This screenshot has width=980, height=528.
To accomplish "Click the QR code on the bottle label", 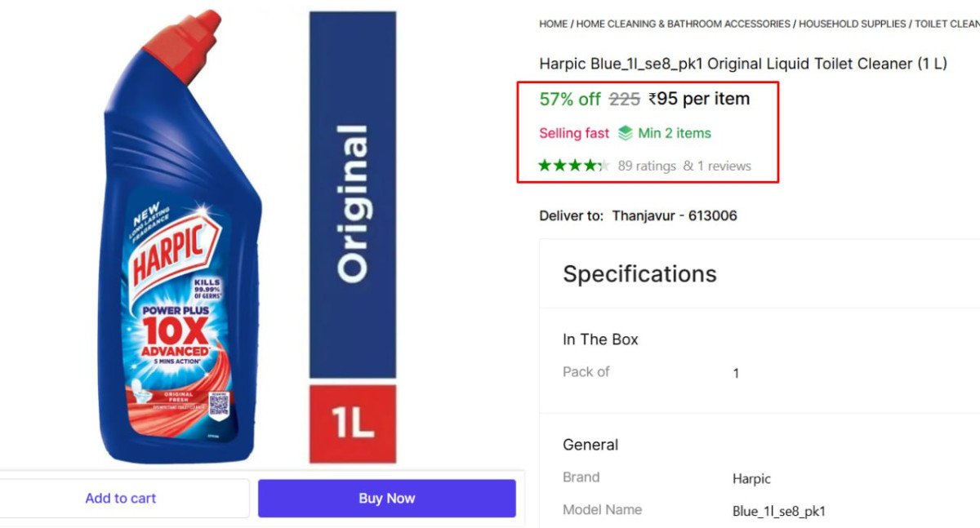I will click(x=218, y=405).
